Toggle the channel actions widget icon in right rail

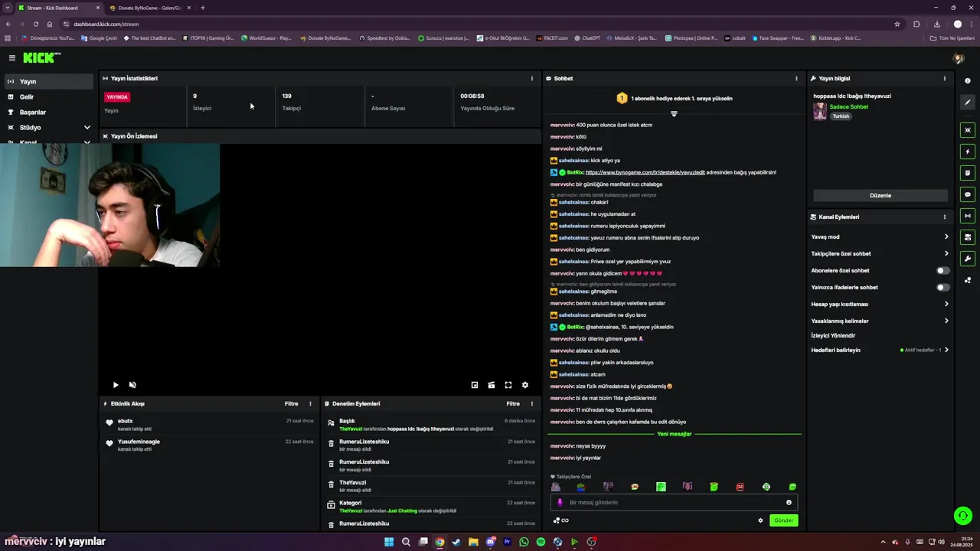point(968,237)
